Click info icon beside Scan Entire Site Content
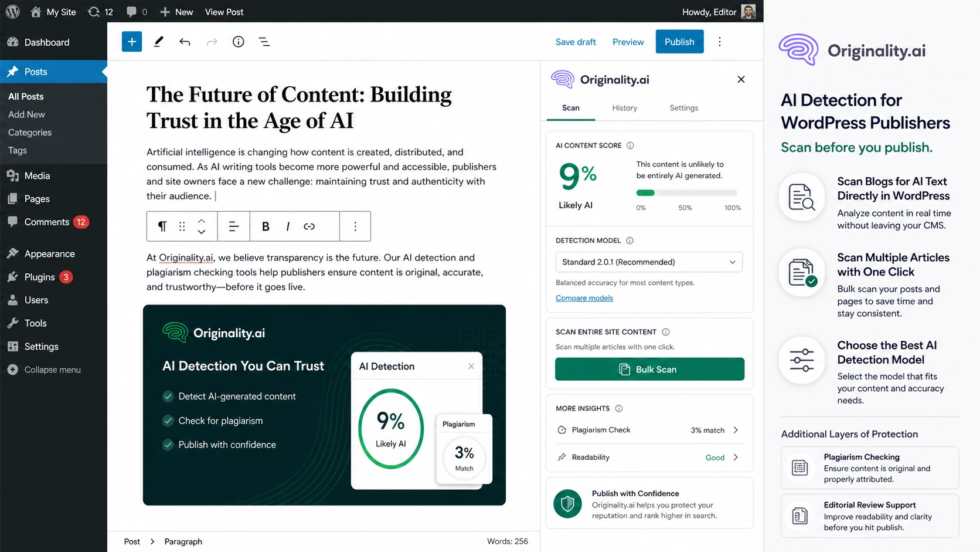This screenshot has height=552, width=980. pyautogui.click(x=666, y=332)
